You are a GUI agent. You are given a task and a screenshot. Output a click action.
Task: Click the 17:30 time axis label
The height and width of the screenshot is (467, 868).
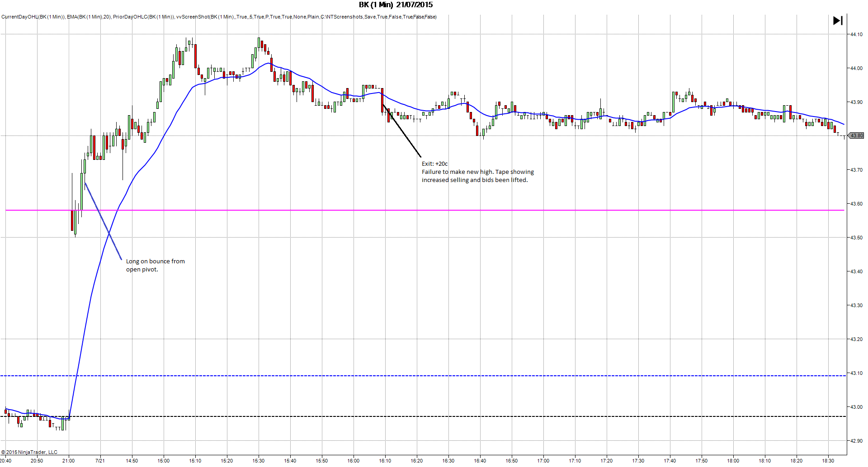[x=638, y=461]
